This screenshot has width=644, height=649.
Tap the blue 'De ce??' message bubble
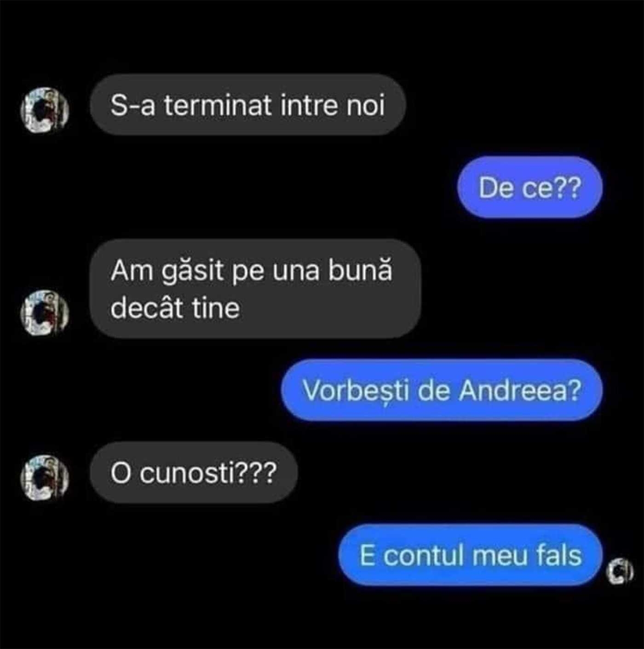(x=529, y=187)
